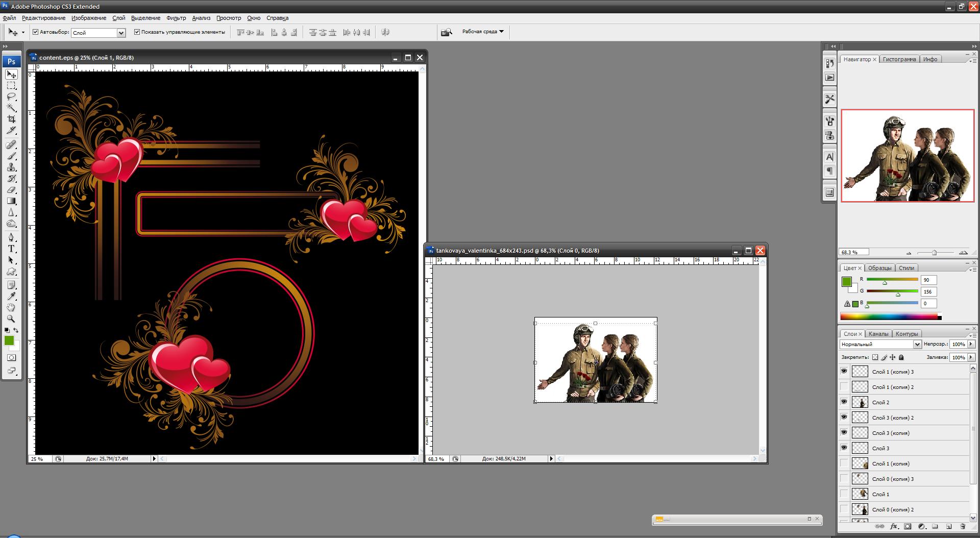Delete layer using the trash icon
This screenshot has height=538, width=980.
[x=963, y=526]
